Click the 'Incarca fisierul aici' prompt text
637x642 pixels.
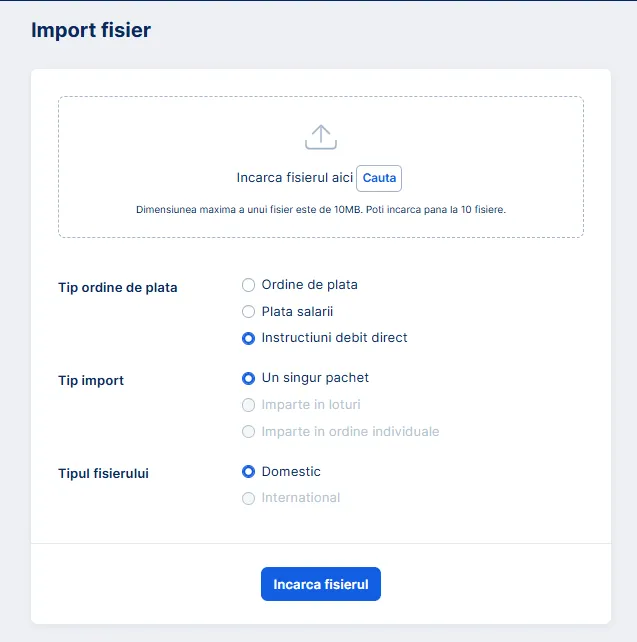[294, 178]
